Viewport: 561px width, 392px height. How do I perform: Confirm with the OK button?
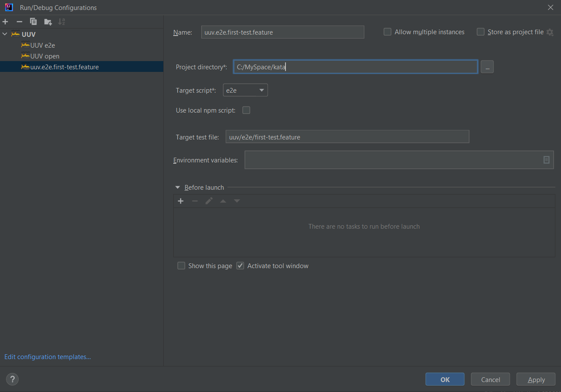[445, 379]
